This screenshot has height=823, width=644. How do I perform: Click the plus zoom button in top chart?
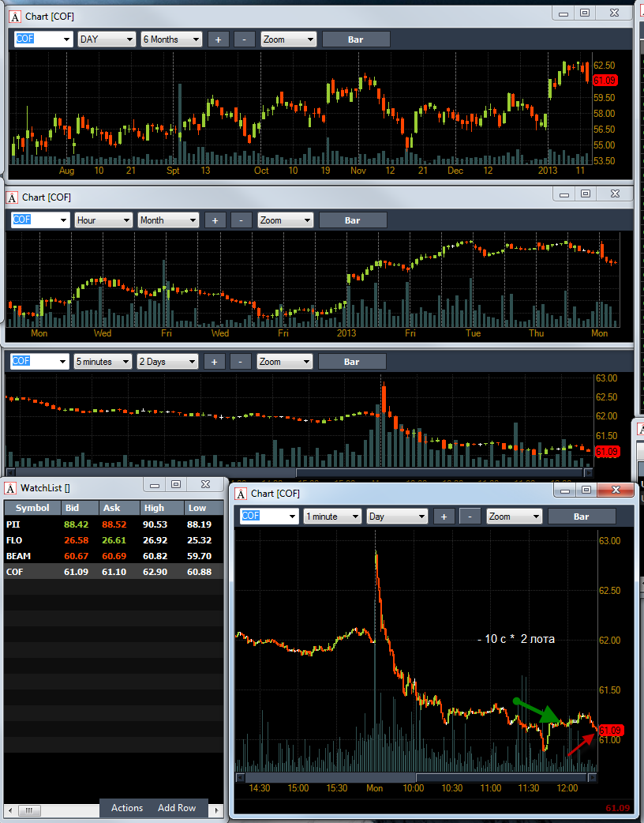coord(218,39)
